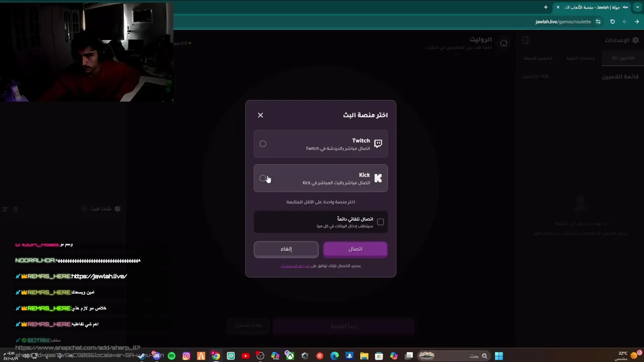
Task: Click the home icon on Jawlah page
Action: coord(504,43)
